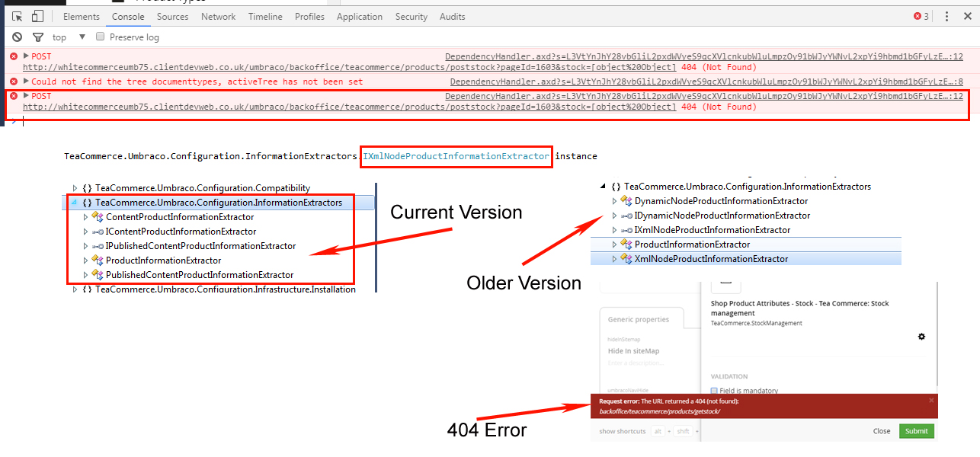980x457 pixels.
Task: Click show shortcuts text
Action: click(x=623, y=432)
